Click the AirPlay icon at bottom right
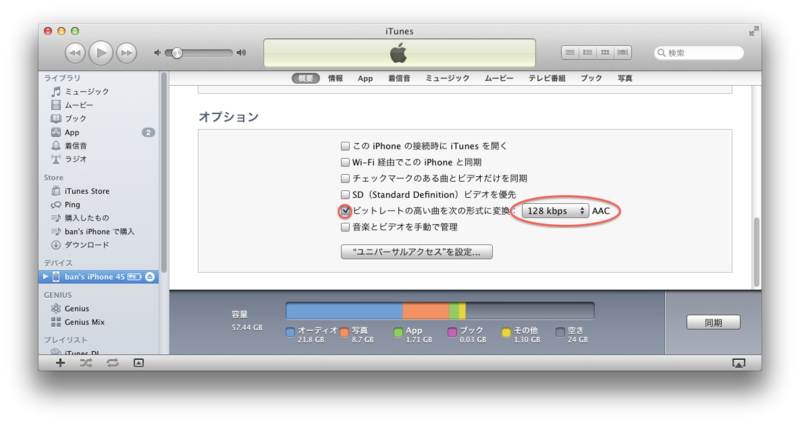This screenshot has width=800, height=424. (x=738, y=363)
